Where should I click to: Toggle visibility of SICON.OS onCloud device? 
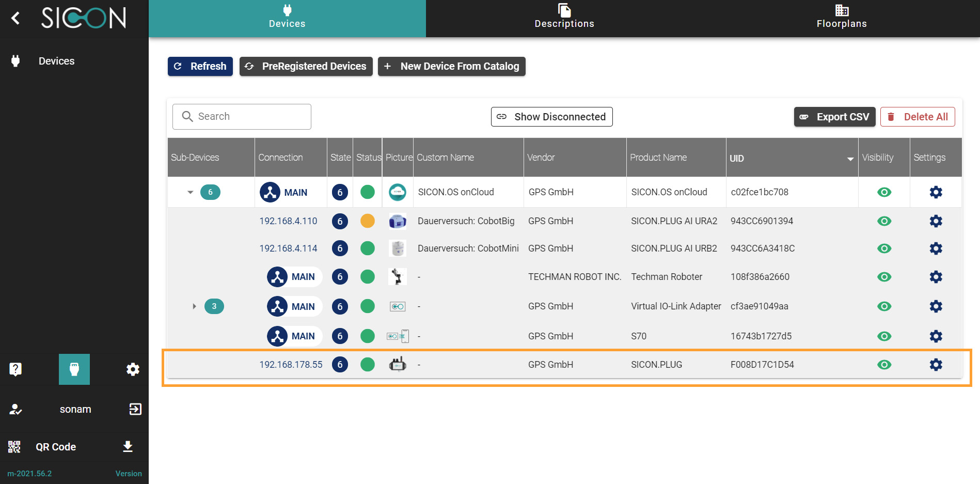884,192
